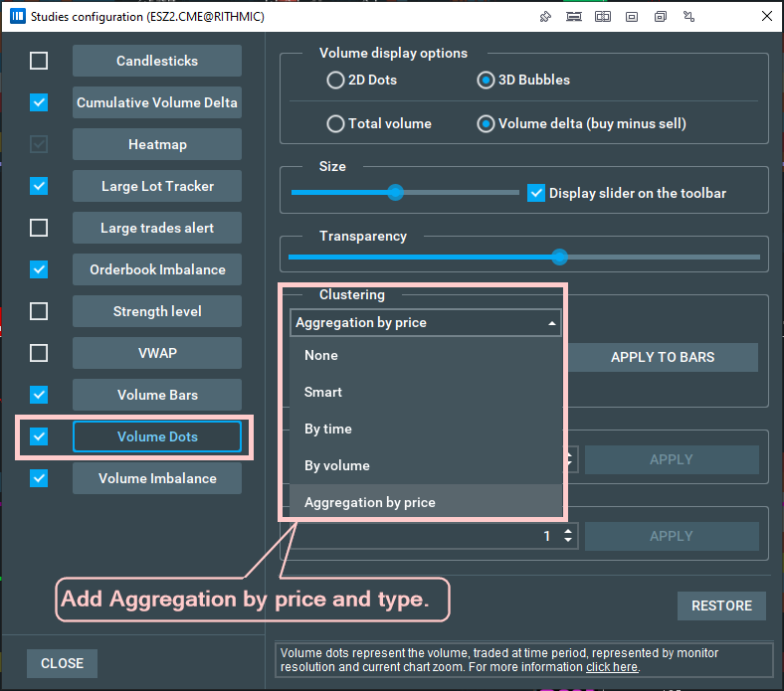784x691 pixels.
Task: Uncheck the Cumulative Volume Delta checkbox
Action: 39,102
